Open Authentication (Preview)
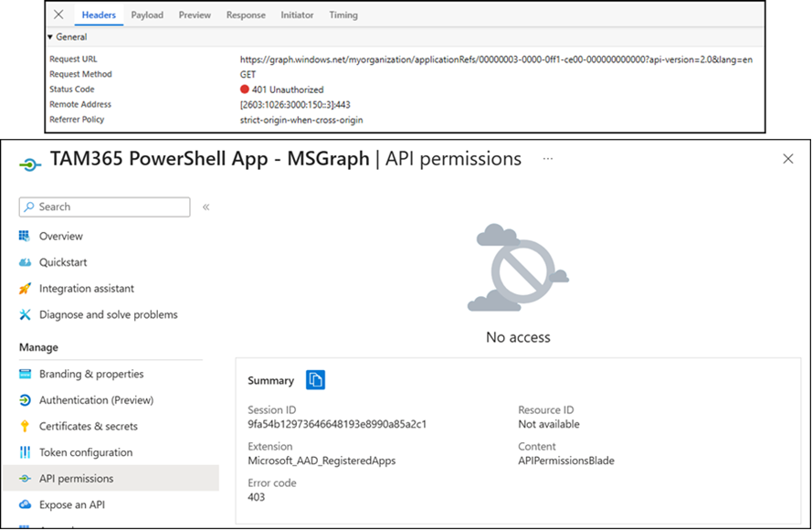 pos(96,400)
